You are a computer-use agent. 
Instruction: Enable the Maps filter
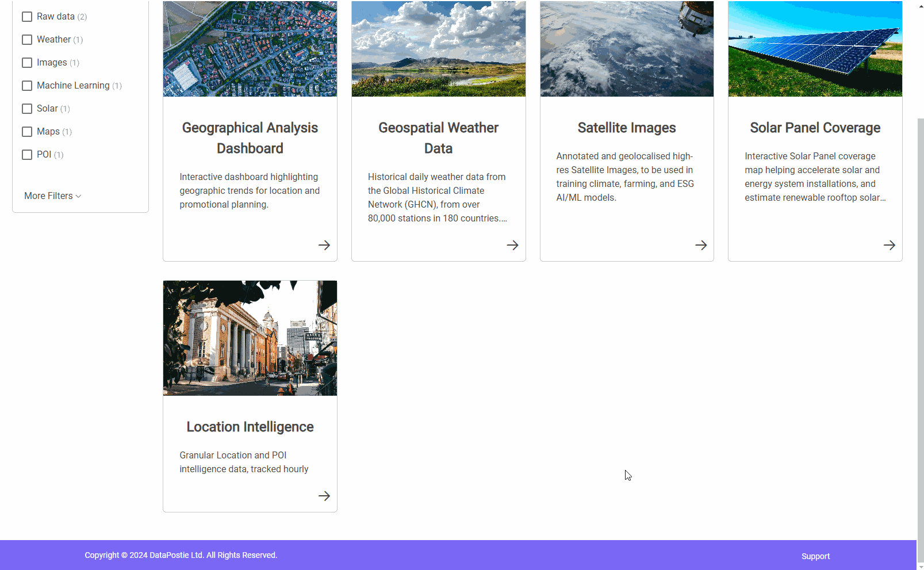pyautogui.click(x=27, y=131)
